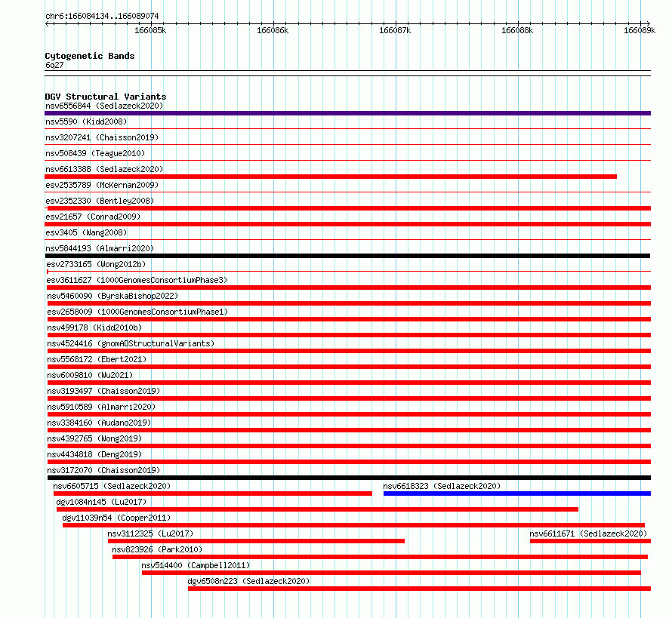Viewport: 672px width, 618px height.
Task: Click nsv5460090 (ByrskaBishop2022) label
Action: (113, 296)
